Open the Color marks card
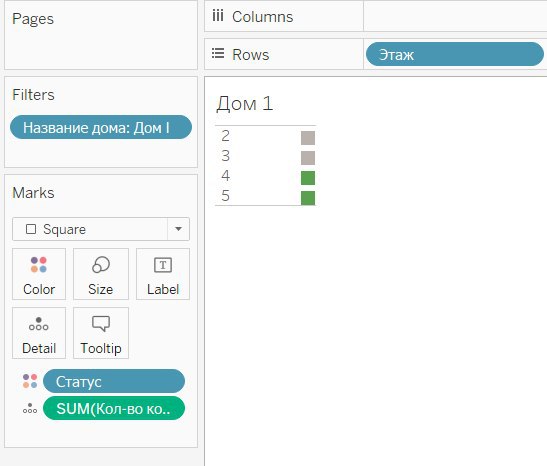 (39, 274)
